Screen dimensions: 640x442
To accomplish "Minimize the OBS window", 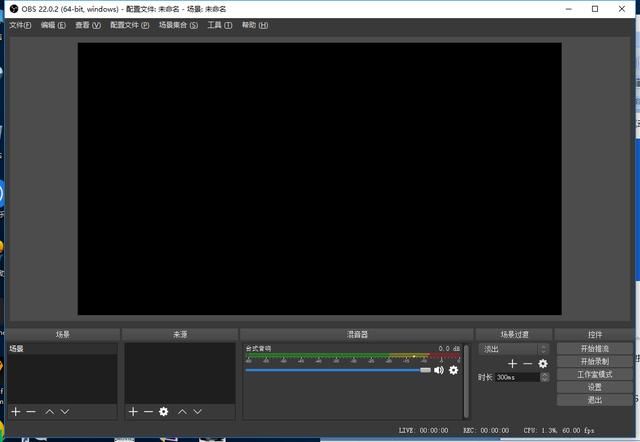I will [x=569, y=9].
